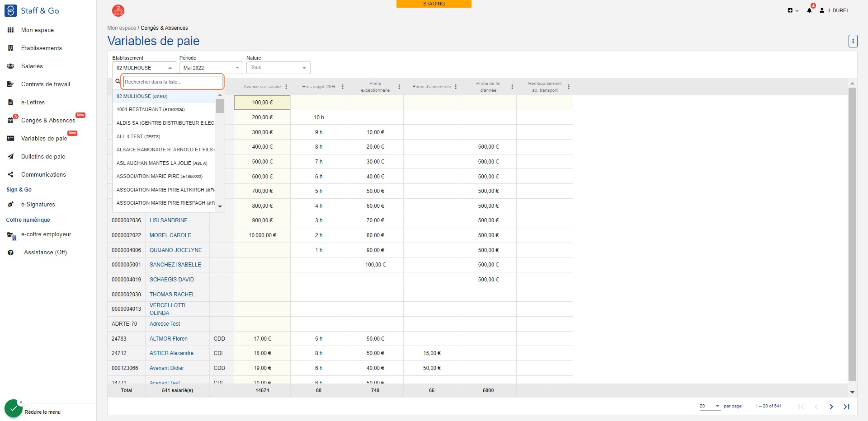Click the Assistance question mark icon
Image resolution: width=868 pixels, height=421 pixels.
10,253
